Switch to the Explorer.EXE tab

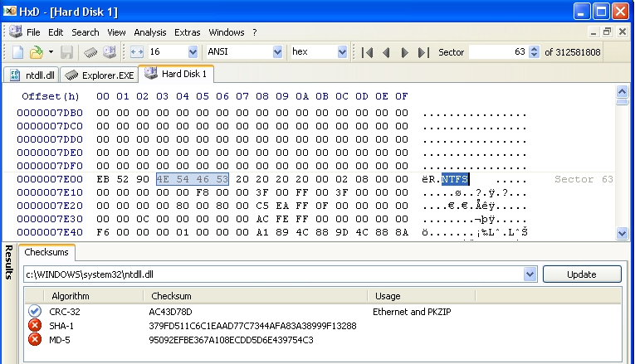click(100, 75)
